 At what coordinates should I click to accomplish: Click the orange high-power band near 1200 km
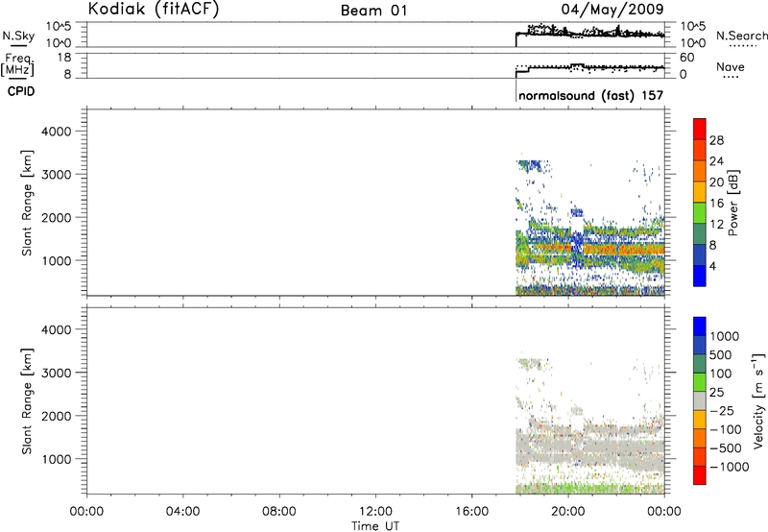point(622,251)
